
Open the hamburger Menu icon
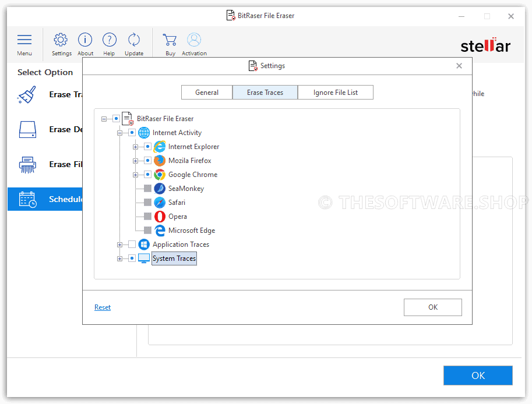click(24, 40)
